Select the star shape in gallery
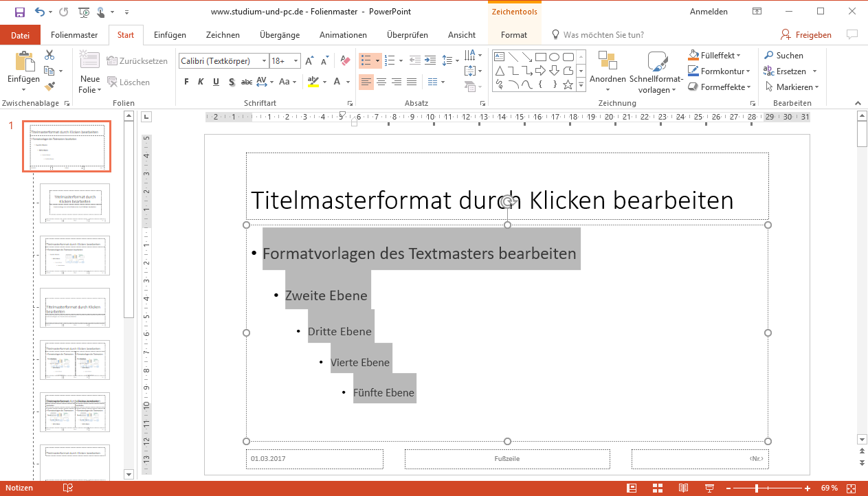This screenshot has width=868, height=496. [x=568, y=84]
